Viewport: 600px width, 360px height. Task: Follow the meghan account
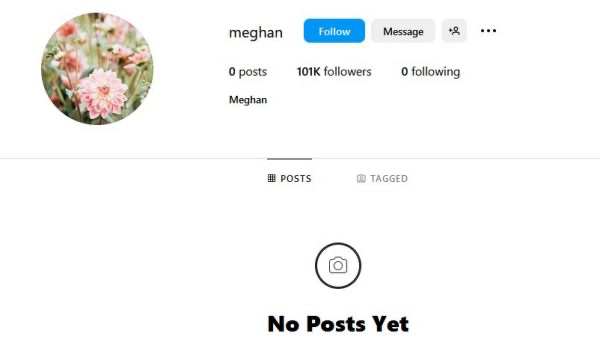[x=334, y=31]
